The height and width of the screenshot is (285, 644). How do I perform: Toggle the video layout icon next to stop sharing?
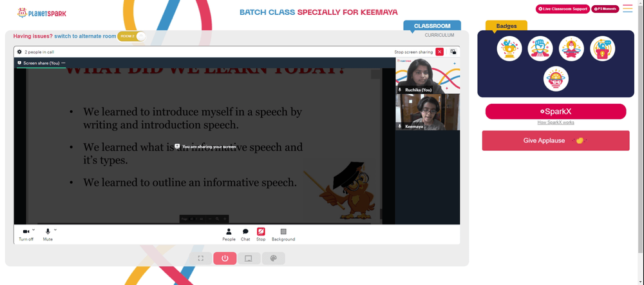point(453,52)
